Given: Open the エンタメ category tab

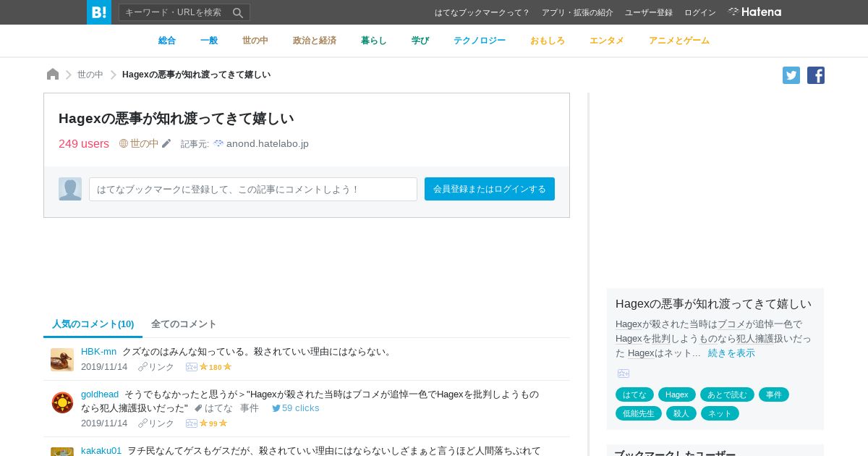Looking at the screenshot, I should 607,41.
